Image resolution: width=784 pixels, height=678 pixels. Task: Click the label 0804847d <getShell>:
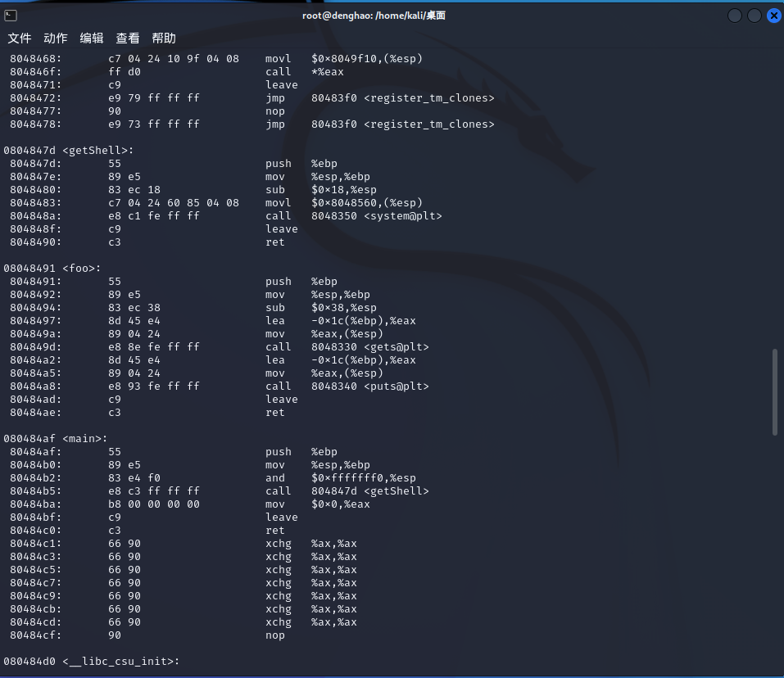pos(69,151)
